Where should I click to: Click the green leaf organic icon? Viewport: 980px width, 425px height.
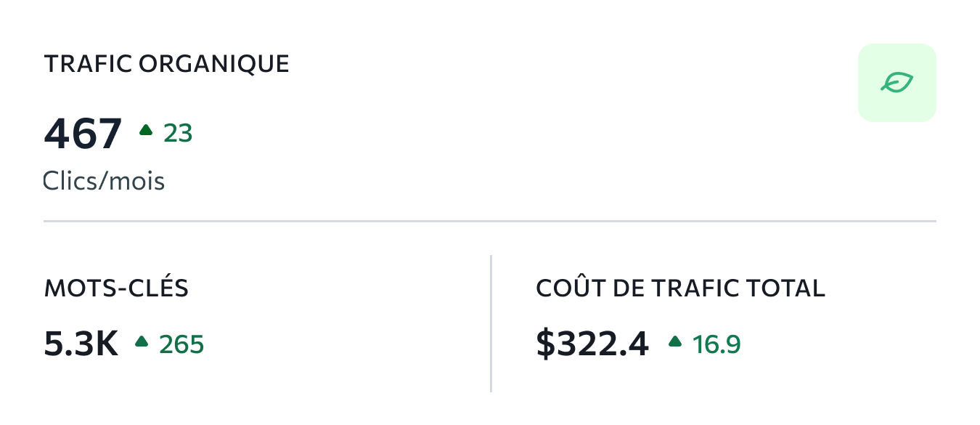point(897,82)
